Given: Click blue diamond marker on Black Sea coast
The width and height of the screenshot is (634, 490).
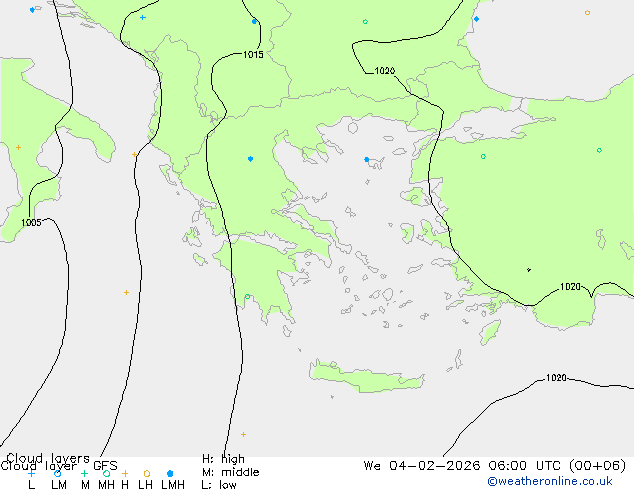Looking at the screenshot, I should (x=476, y=19).
